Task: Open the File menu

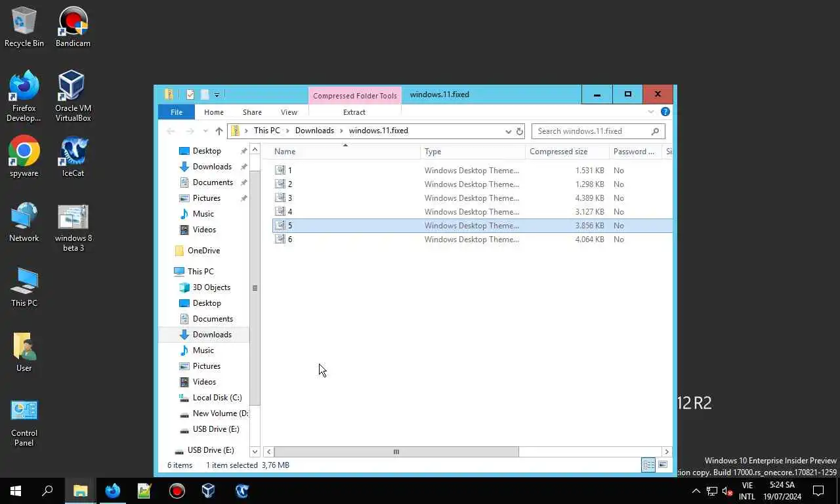Action: [177, 112]
